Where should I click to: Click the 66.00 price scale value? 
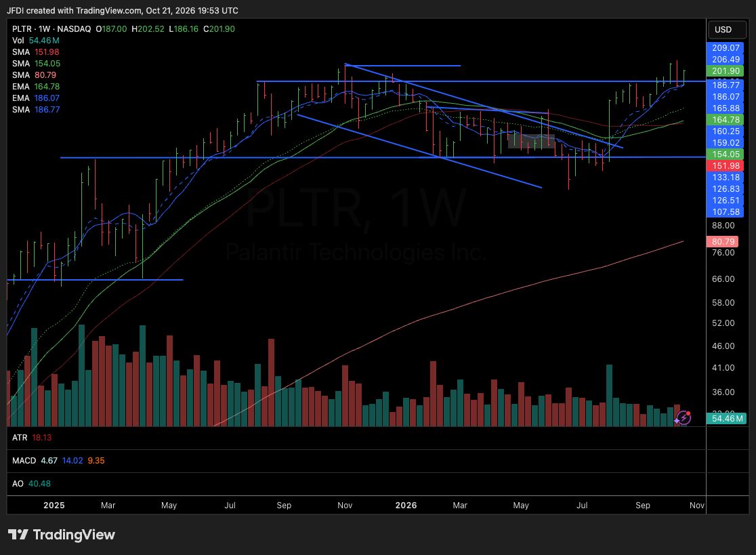coord(723,279)
